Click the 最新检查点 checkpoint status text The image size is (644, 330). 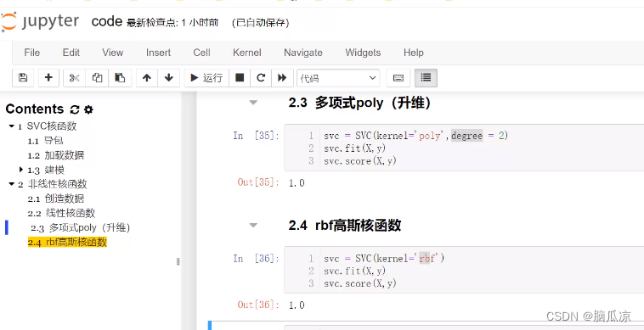tap(172, 24)
